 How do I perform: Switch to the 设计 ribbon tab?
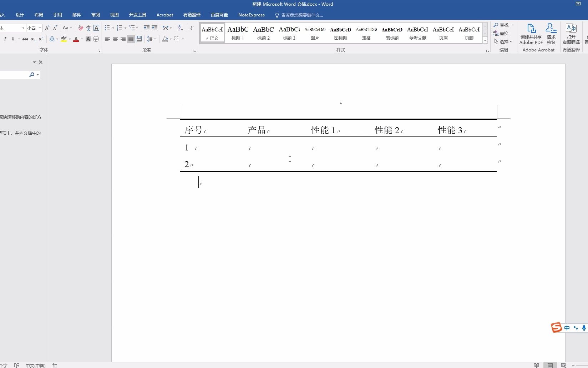[20, 15]
